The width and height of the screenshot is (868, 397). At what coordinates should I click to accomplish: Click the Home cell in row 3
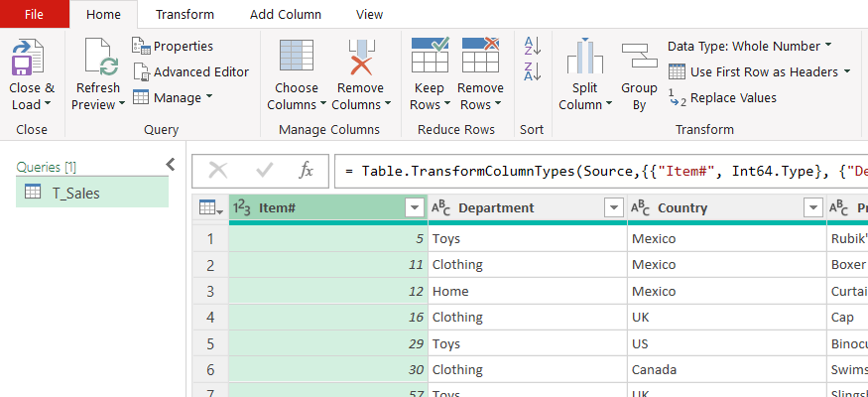[x=528, y=291]
